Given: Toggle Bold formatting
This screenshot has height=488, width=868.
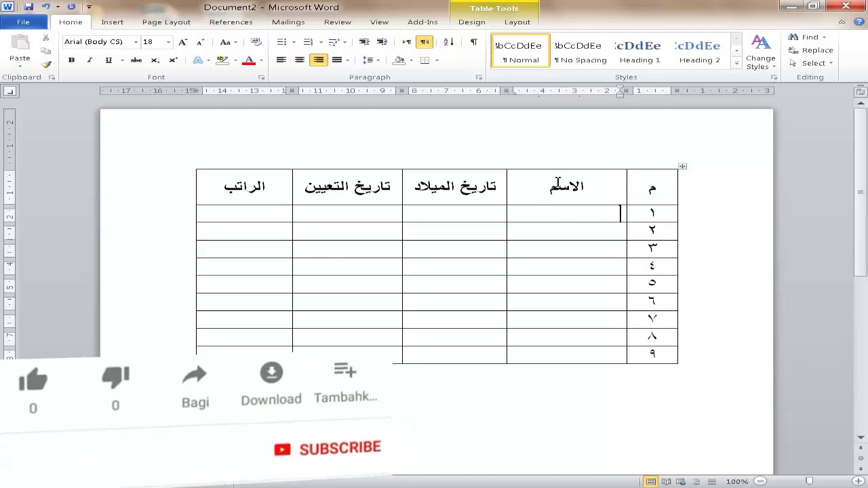Looking at the screenshot, I should point(71,60).
